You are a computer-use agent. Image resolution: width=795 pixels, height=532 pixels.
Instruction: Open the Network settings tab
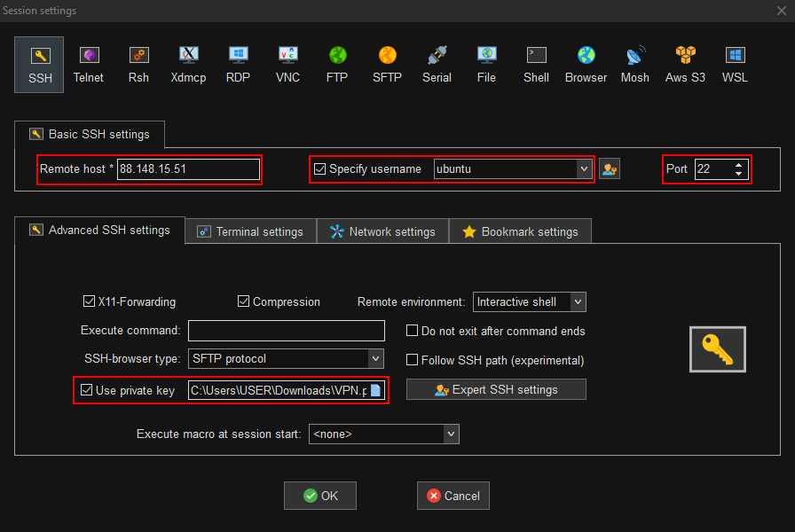coord(382,231)
